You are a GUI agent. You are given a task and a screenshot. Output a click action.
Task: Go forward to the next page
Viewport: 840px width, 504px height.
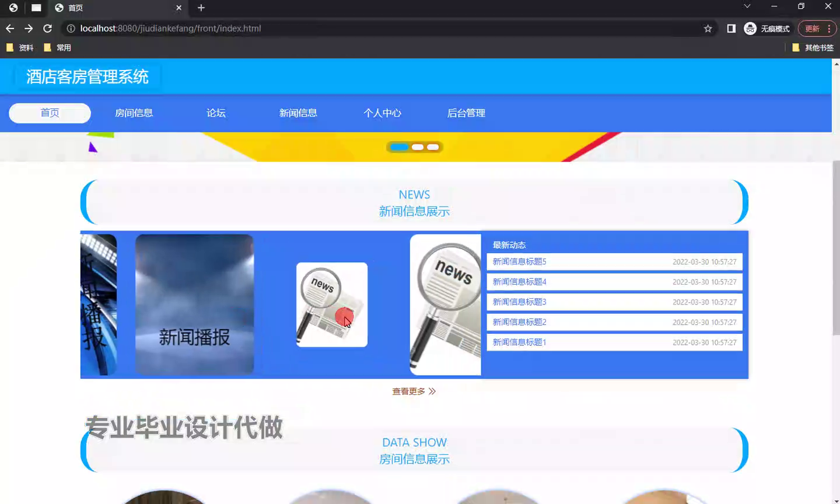click(x=29, y=29)
